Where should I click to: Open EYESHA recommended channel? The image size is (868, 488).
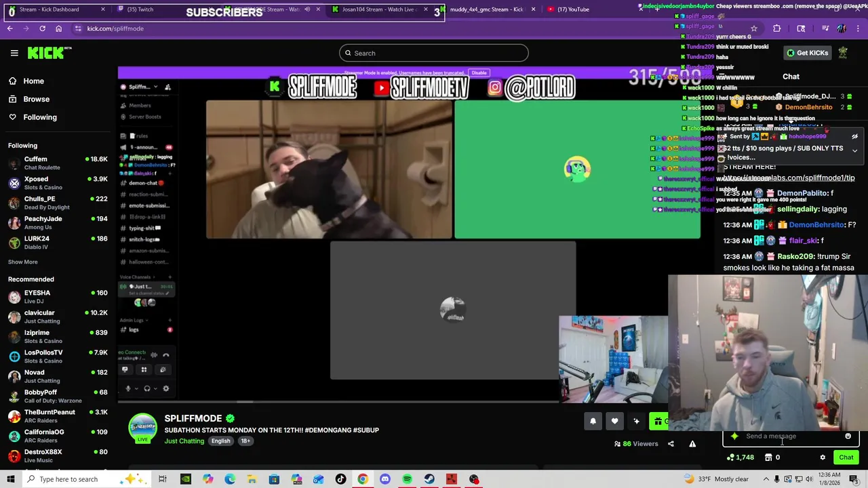[58, 296]
